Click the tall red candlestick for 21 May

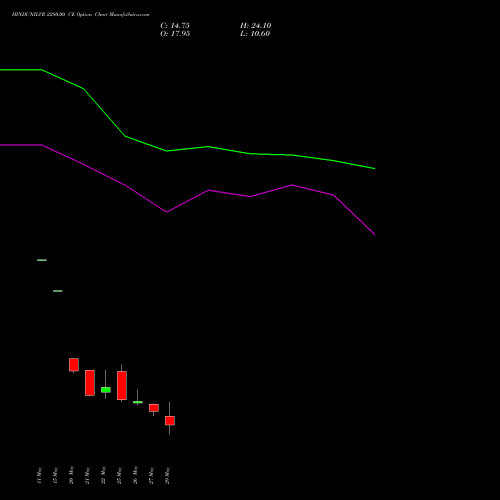[x=90, y=383]
